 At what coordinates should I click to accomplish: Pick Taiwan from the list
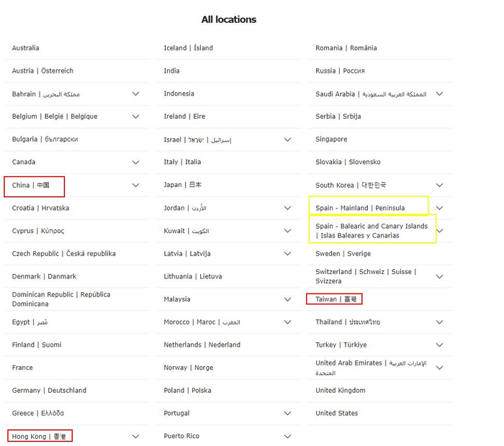[335, 299]
